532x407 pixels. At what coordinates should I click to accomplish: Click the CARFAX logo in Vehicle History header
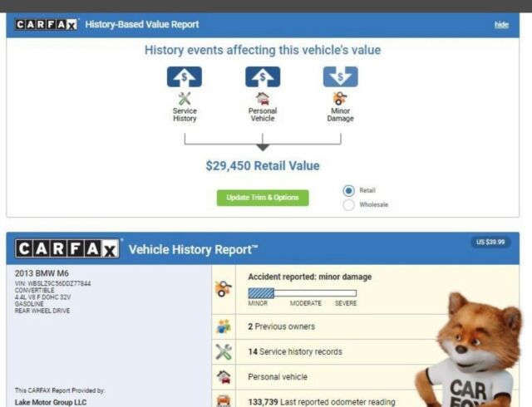pyautogui.click(x=67, y=248)
